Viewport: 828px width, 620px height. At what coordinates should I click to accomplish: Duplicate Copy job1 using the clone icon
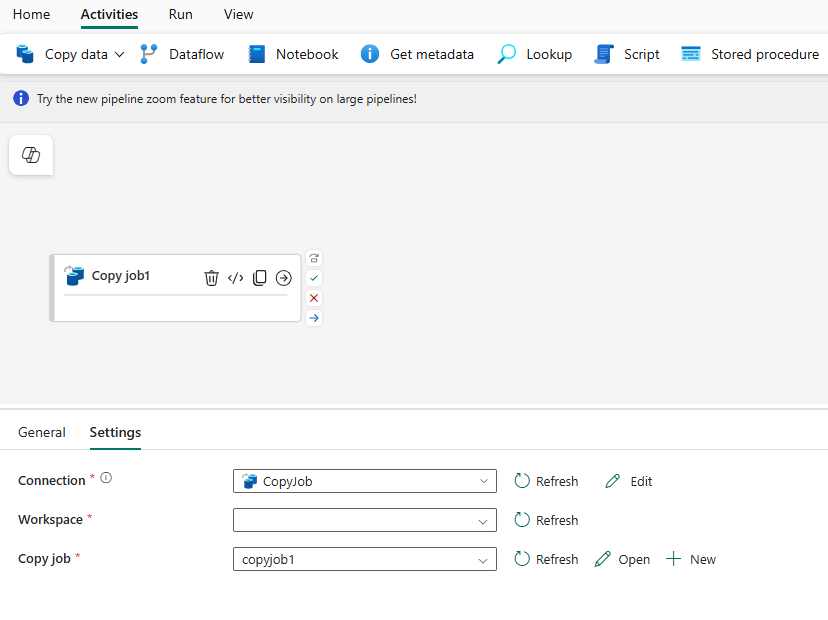click(x=259, y=277)
